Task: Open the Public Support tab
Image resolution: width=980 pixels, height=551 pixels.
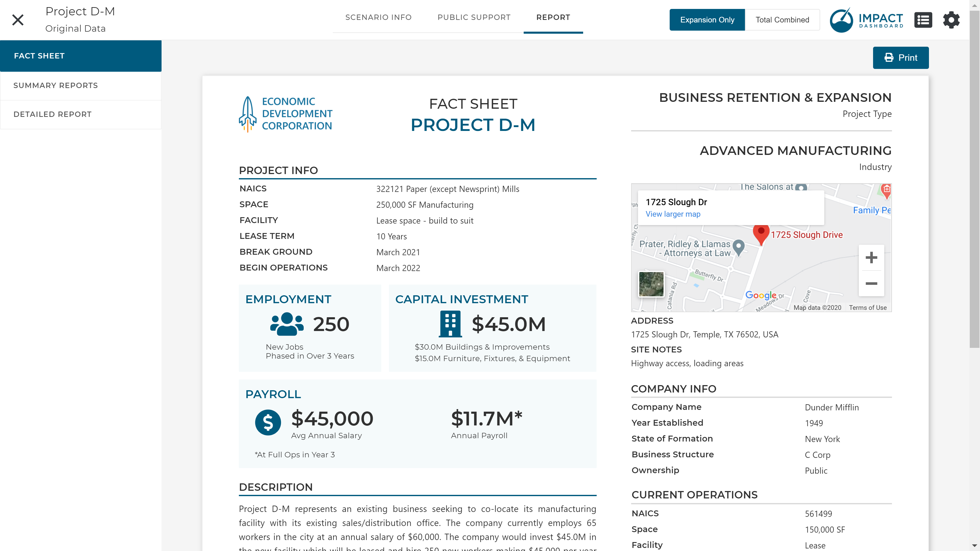Action: [474, 17]
